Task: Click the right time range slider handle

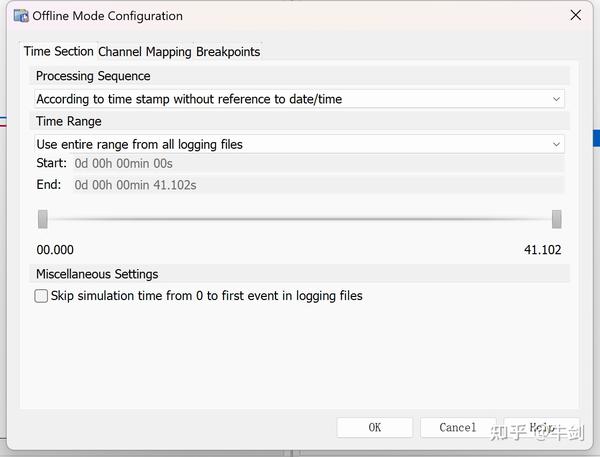Action: (557, 219)
